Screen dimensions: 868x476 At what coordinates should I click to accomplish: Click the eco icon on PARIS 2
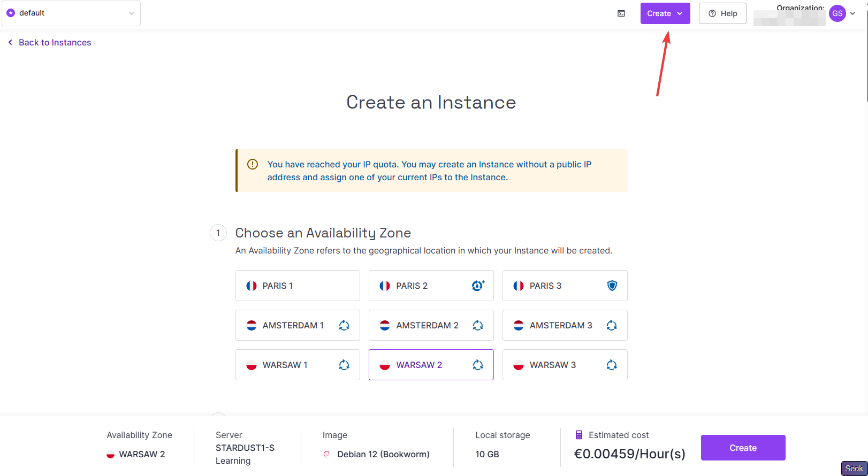[x=478, y=286]
